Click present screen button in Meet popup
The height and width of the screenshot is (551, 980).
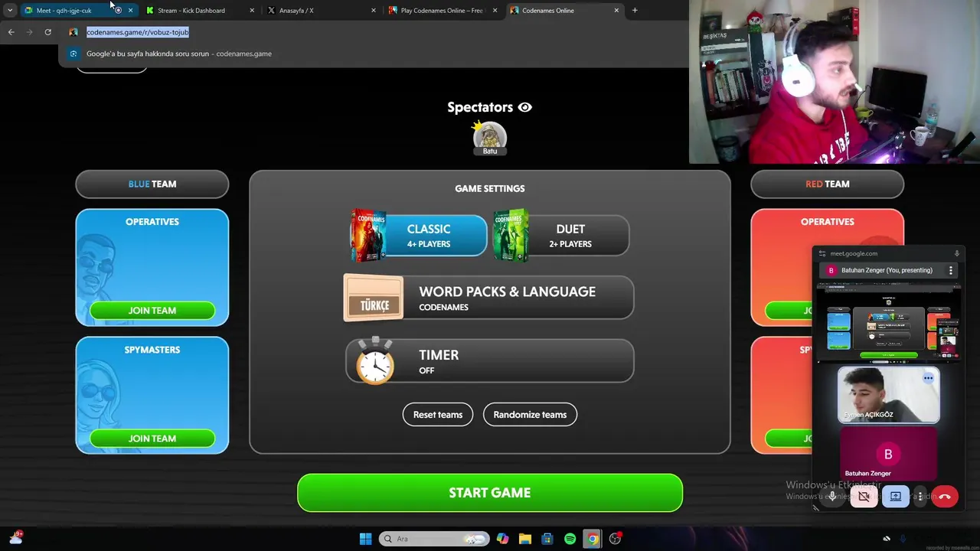coord(896,497)
